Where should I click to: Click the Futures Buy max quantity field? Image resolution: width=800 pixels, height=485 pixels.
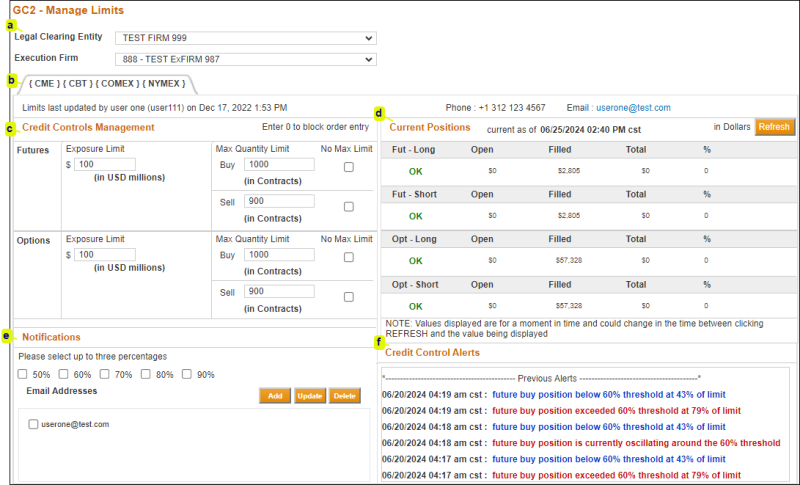(279, 164)
